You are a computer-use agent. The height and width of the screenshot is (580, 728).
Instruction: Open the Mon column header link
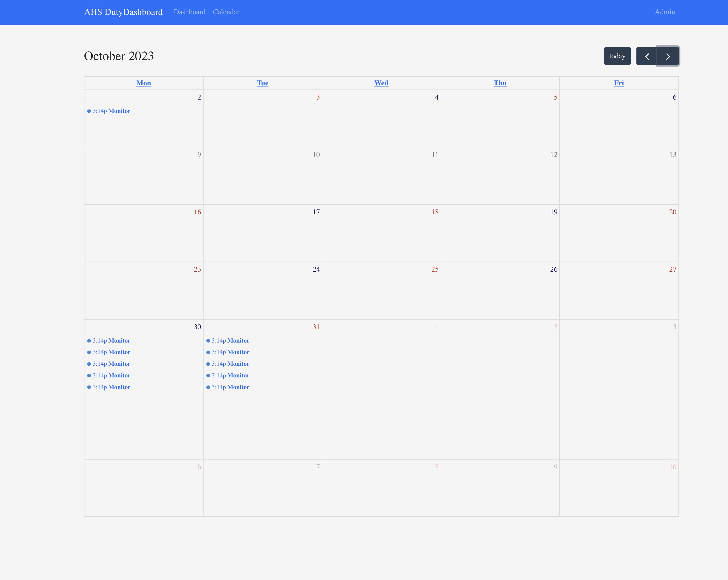click(x=143, y=83)
